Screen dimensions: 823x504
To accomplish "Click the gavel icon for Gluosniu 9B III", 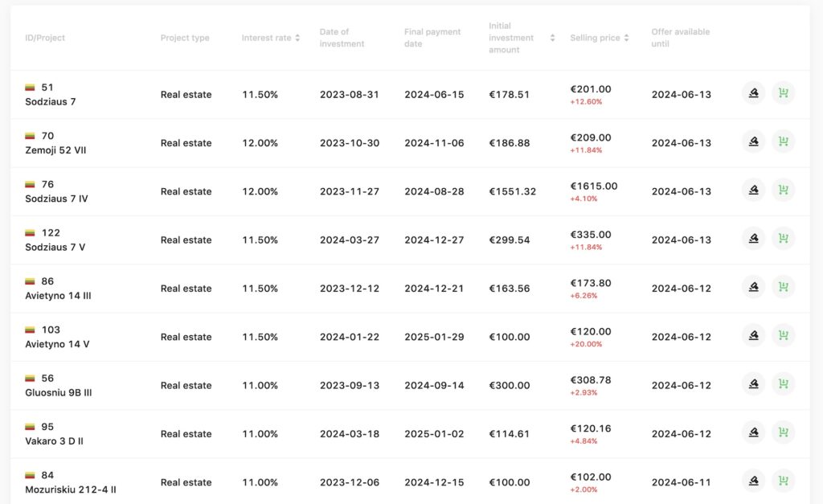I will (753, 384).
